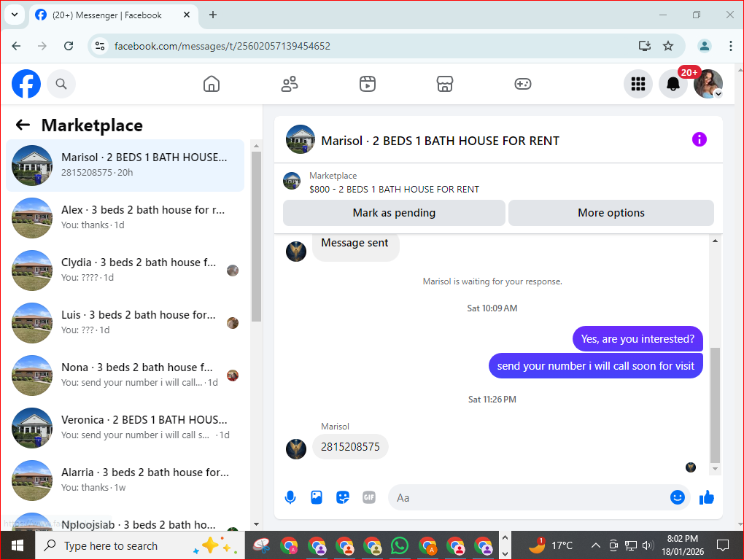Viewport: 744px width, 560px height.
Task: Open the $800 2 BEDS 1 BATH listing link
Action: point(394,189)
